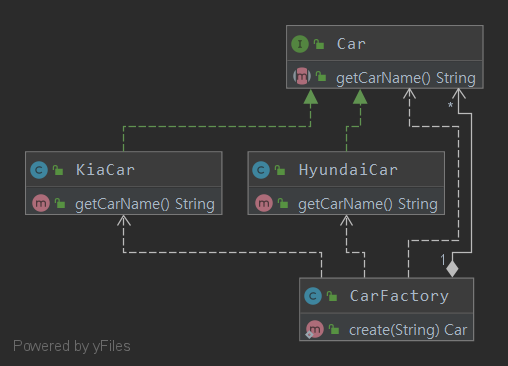The height and width of the screenshot is (366, 508).
Task: Click the static method icon in CarFactory node
Action: [x=314, y=329]
